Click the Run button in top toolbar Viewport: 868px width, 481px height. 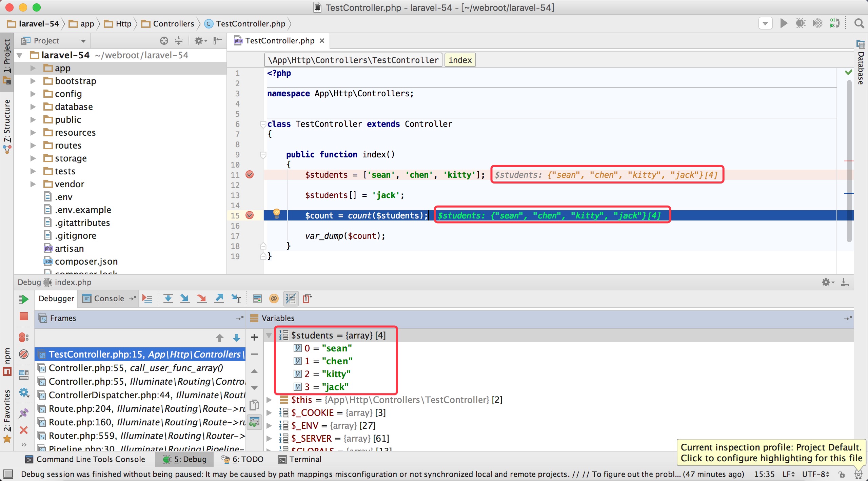(x=784, y=23)
